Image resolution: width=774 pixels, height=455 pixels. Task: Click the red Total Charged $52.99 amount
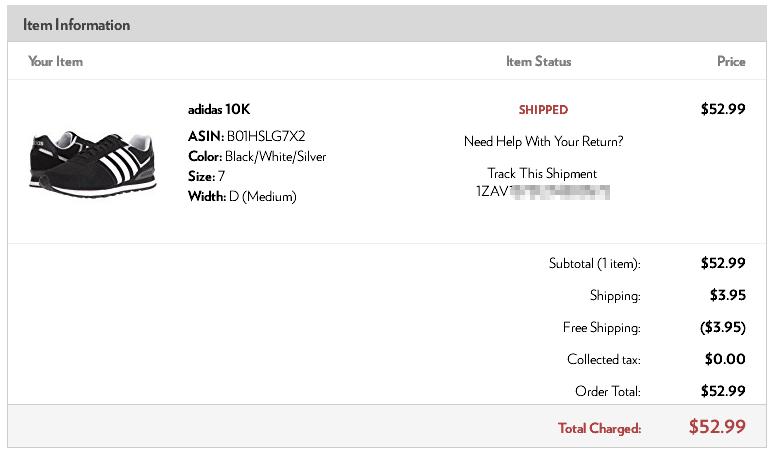[x=717, y=427]
